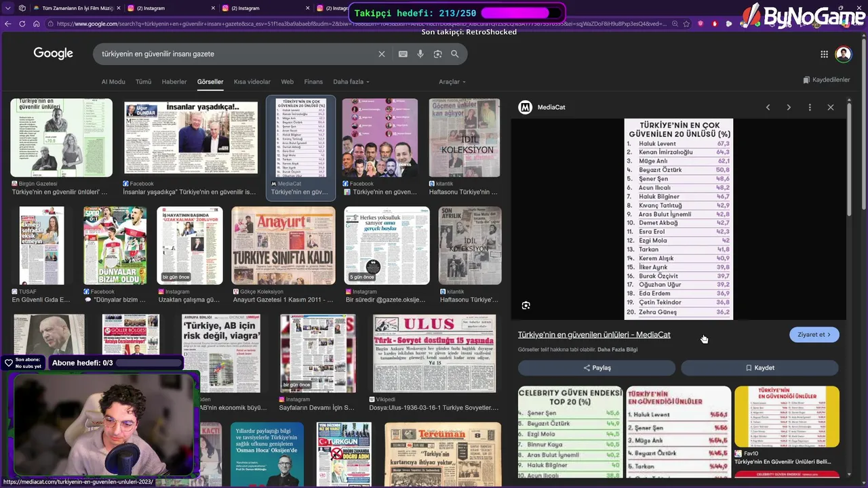The height and width of the screenshot is (488, 868).
Task: Open three-dot options in preview panel
Action: point(810,107)
